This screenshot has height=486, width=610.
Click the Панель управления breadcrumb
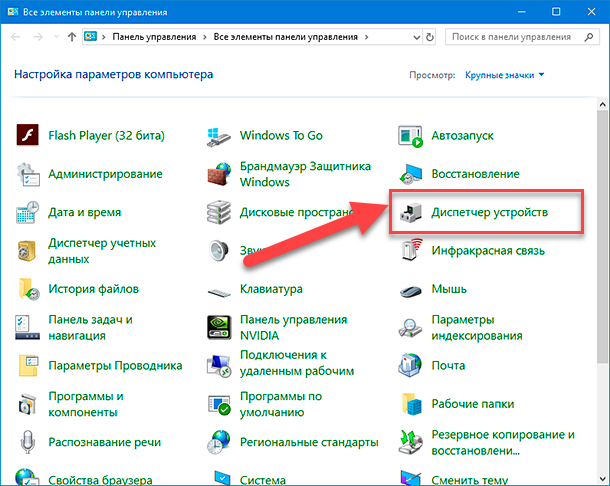[x=154, y=37]
